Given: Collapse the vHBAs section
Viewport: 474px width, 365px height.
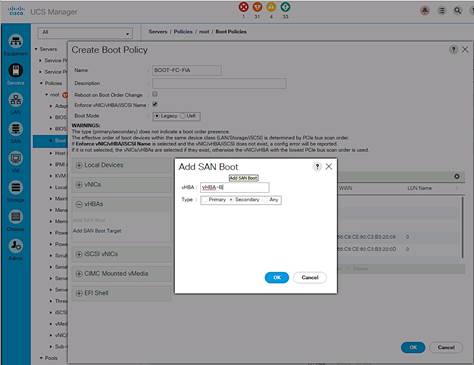Looking at the screenshot, I should tap(79, 204).
